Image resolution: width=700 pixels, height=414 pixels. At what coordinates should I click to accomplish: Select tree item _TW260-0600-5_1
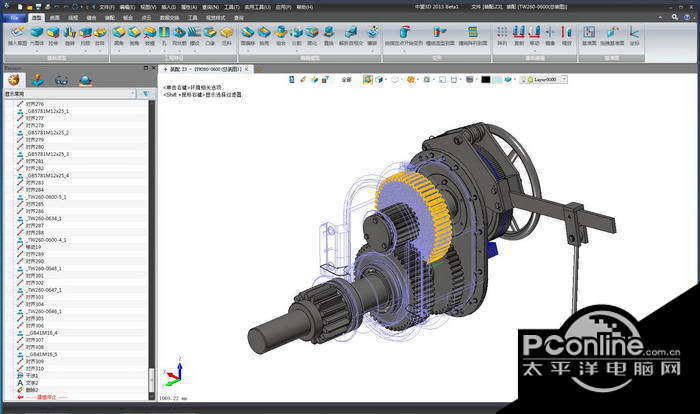pyautogui.click(x=47, y=197)
